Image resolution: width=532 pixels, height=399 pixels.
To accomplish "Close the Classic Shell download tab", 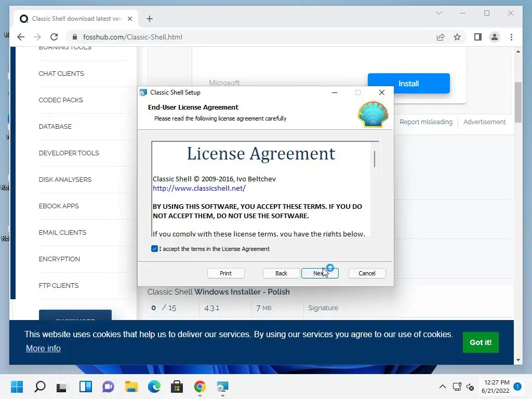I will [129, 19].
